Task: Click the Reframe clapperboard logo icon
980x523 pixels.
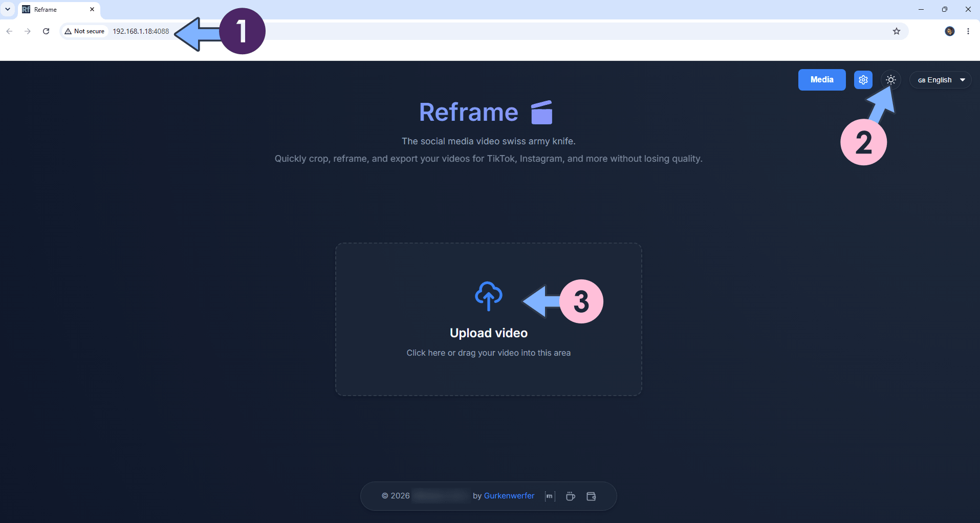Action: pos(541,112)
